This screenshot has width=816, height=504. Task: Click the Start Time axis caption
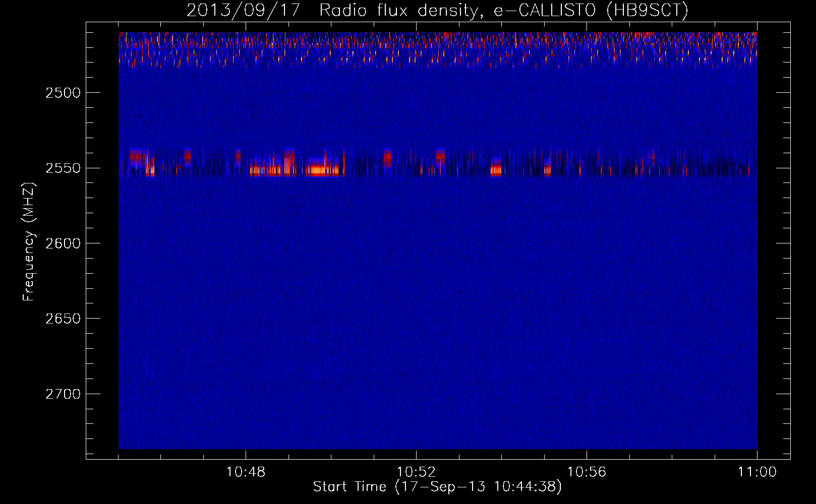coord(437,487)
